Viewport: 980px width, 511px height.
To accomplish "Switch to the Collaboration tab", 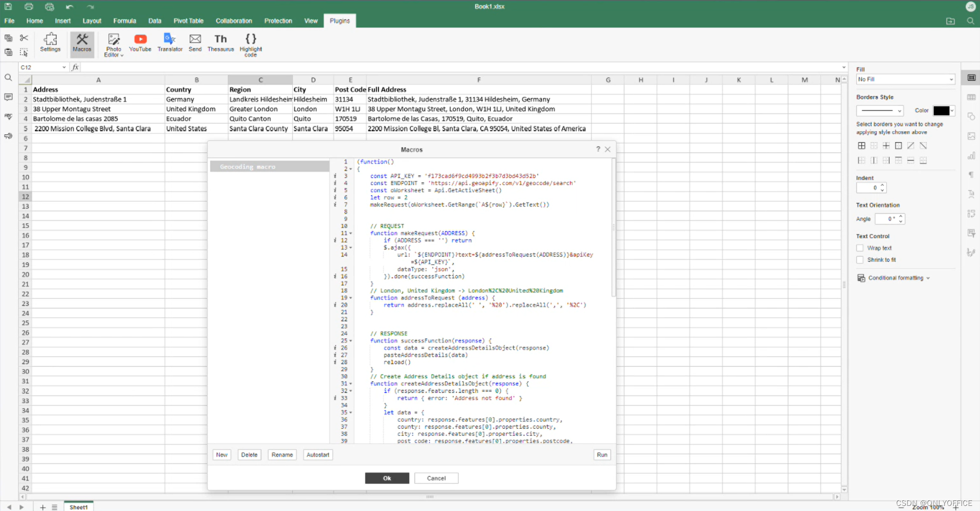I will pyautogui.click(x=234, y=21).
